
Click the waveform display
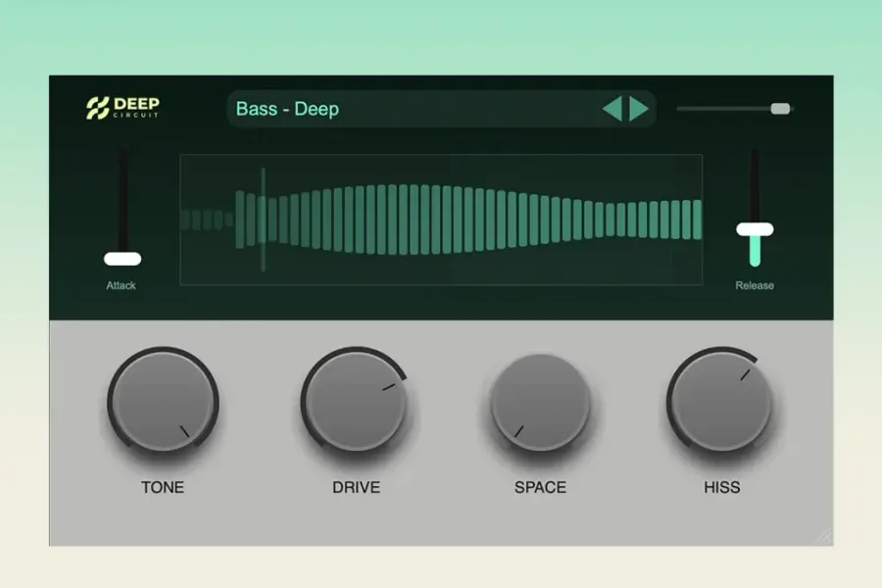click(441, 220)
